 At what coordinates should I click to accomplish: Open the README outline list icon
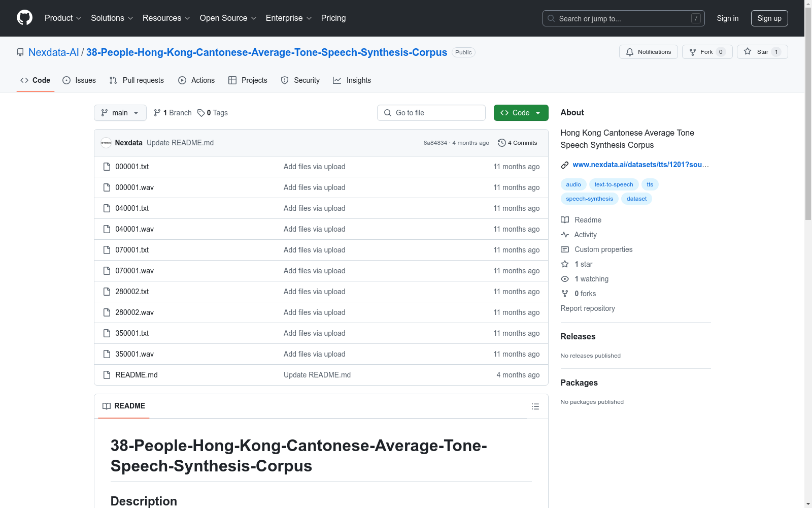[535, 406]
